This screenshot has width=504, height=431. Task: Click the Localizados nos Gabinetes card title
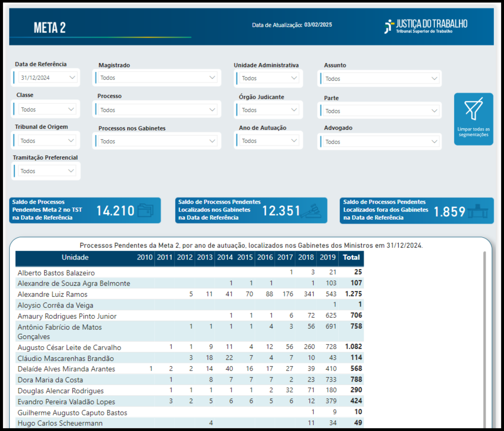[x=219, y=210]
